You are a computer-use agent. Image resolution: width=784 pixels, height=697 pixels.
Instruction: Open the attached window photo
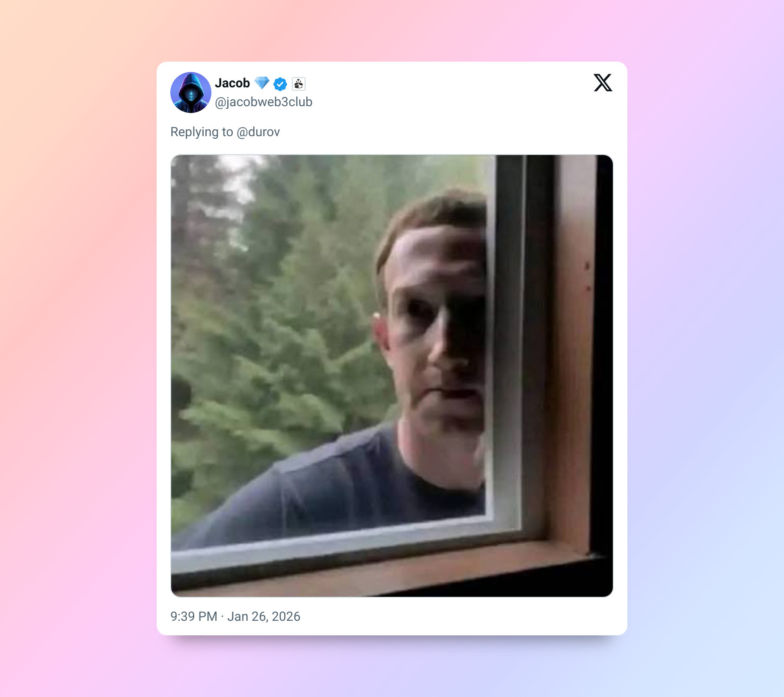[392, 376]
